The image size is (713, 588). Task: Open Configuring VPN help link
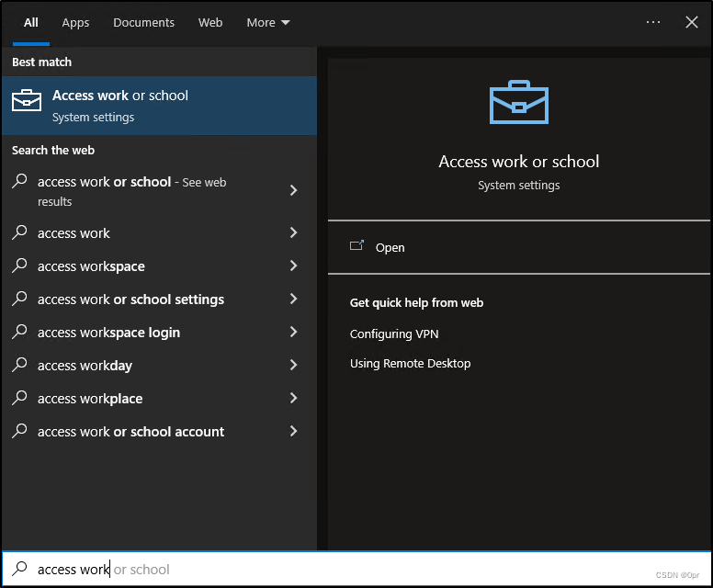(x=394, y=334)
